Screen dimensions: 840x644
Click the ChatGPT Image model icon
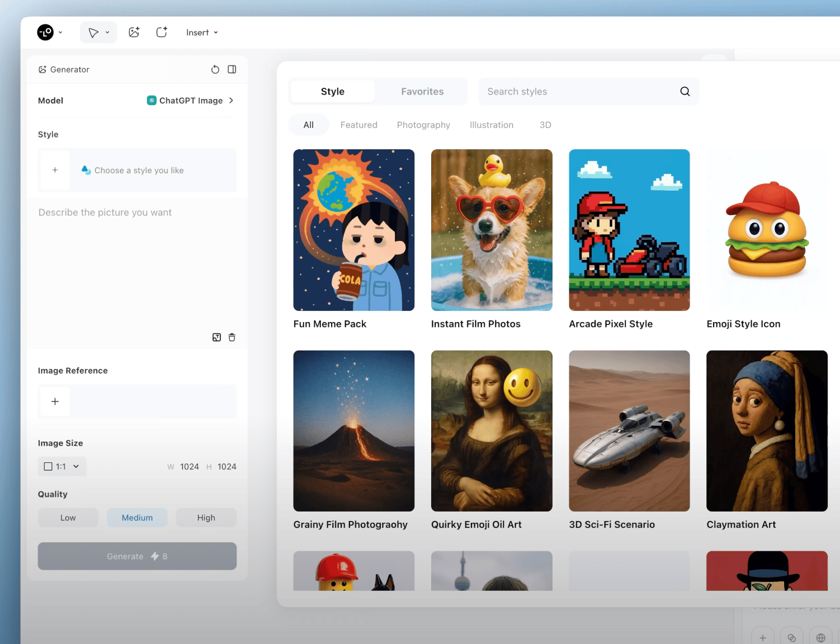pos(152,101)
